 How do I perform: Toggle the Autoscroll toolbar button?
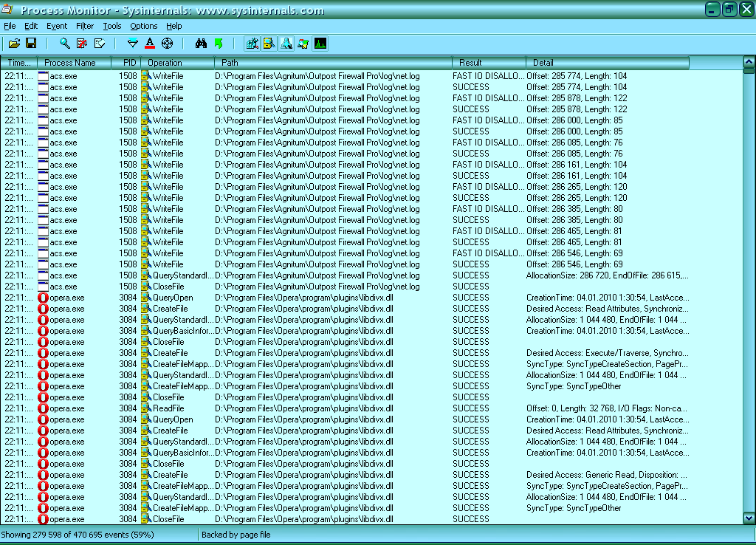click(x=82, y=44)
